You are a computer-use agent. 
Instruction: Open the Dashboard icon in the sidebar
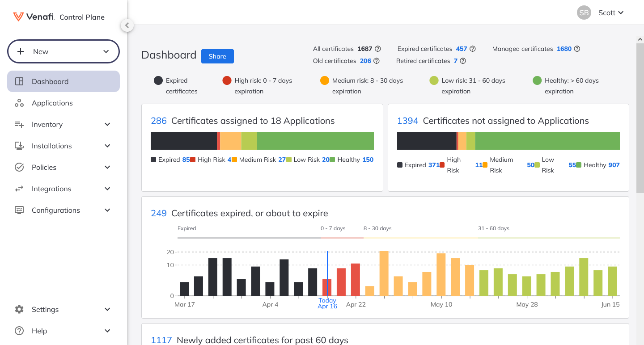19,81
